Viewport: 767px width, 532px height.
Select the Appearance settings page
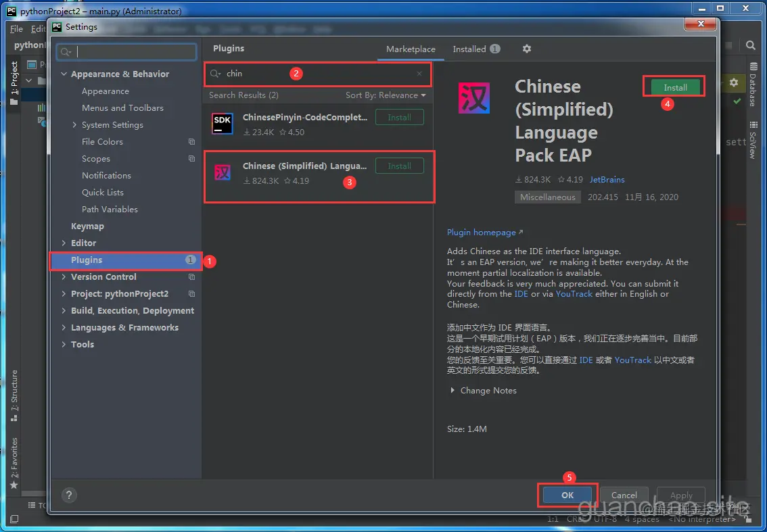tap(105, 91)
